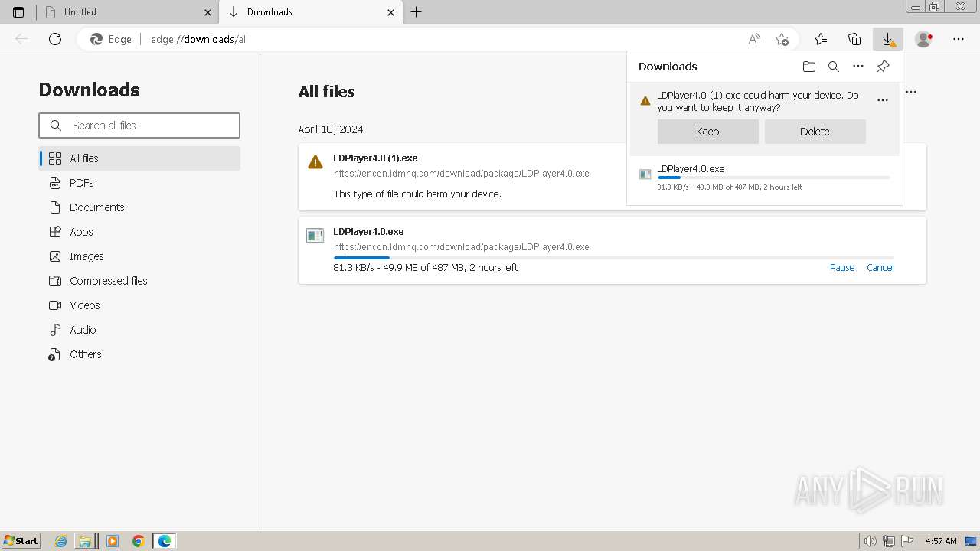This screenshot has width=980, height=551.
Task: Close the Untitled tab
Action: [x=207, y=12]
